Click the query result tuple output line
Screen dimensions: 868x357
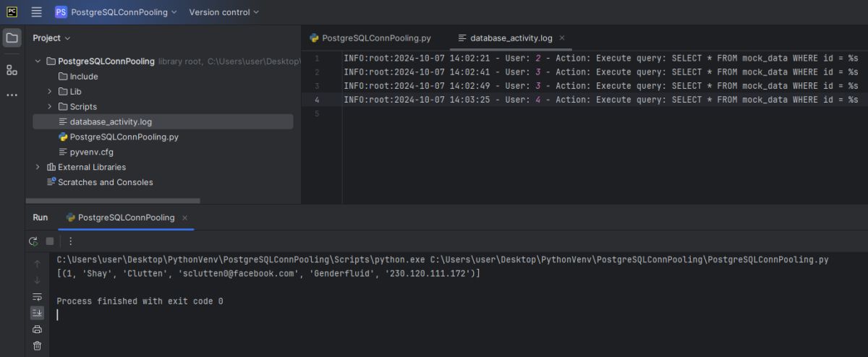(268, 273)
